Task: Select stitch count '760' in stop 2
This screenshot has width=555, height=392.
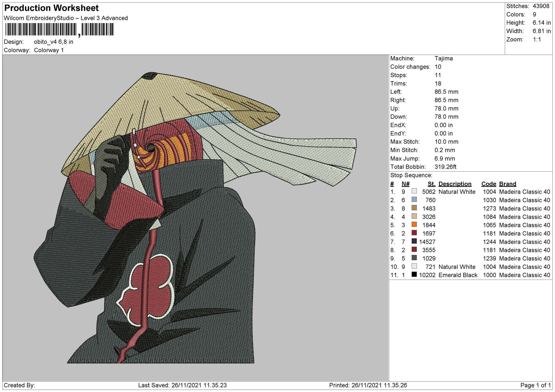Action: tap(431, 200)
